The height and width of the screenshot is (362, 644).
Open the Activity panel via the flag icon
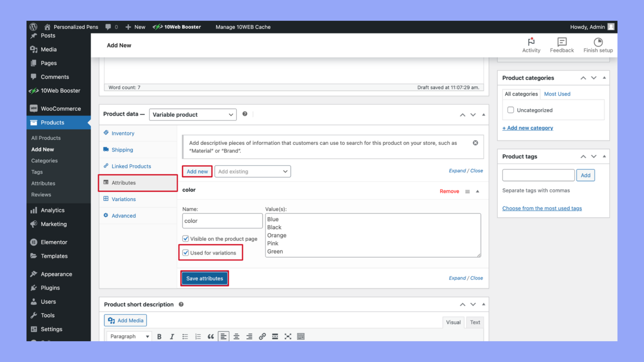pos(531,45)
